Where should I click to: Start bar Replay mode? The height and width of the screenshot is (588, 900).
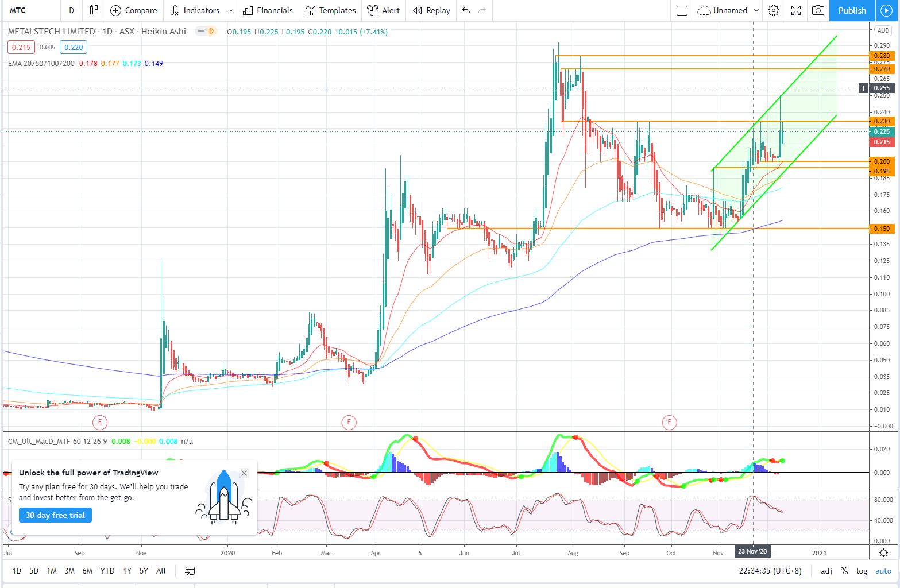(x=431, y=10)
